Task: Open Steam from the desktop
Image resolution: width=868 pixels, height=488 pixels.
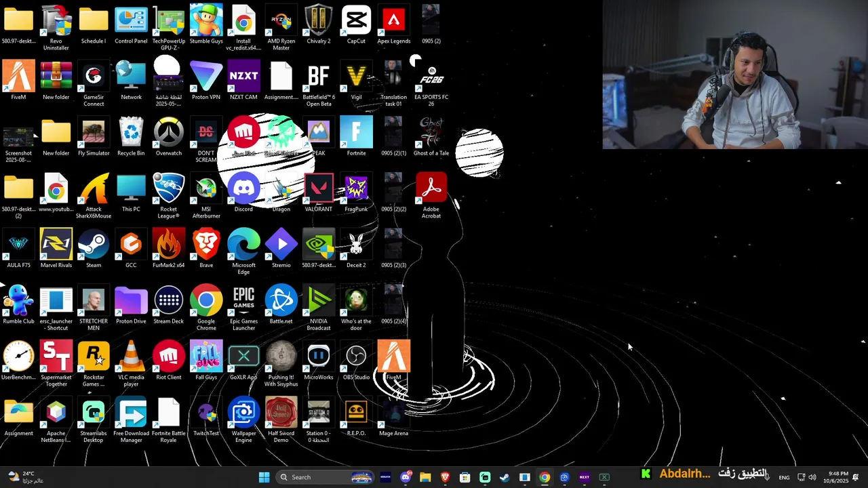Action: tap(94, 249)
